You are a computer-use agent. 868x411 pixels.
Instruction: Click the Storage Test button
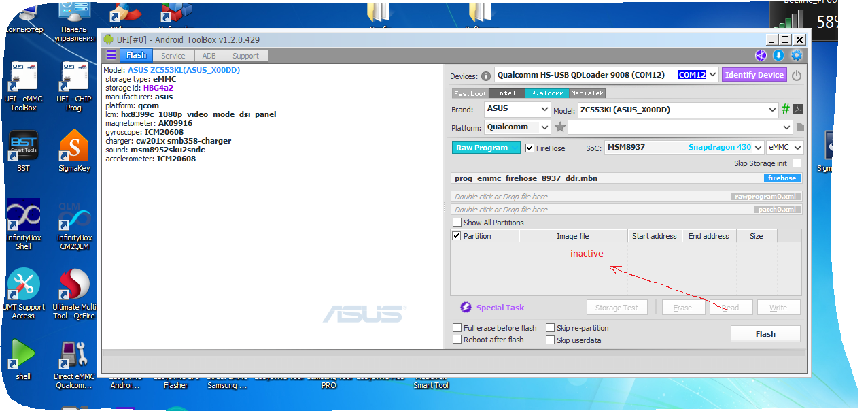pos(617,308)
